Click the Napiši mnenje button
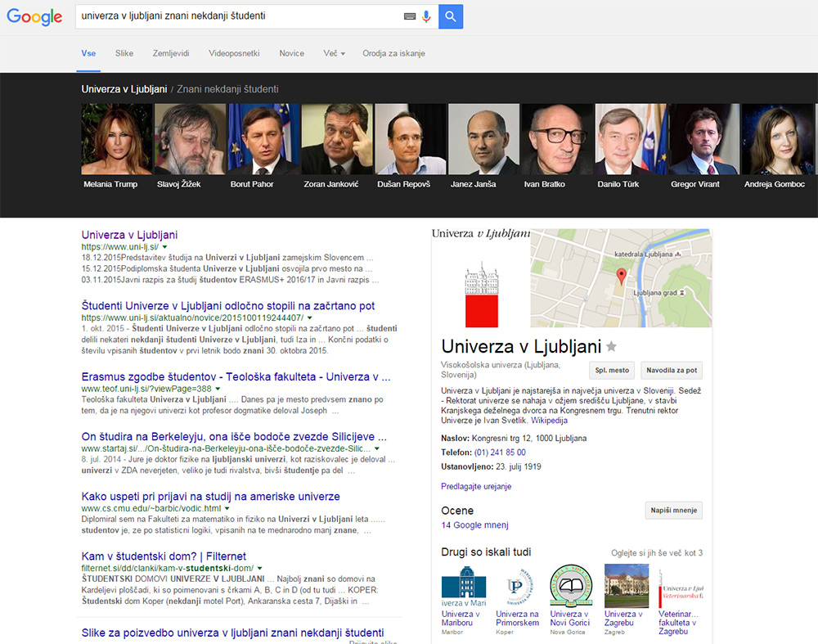 (673, 511)
